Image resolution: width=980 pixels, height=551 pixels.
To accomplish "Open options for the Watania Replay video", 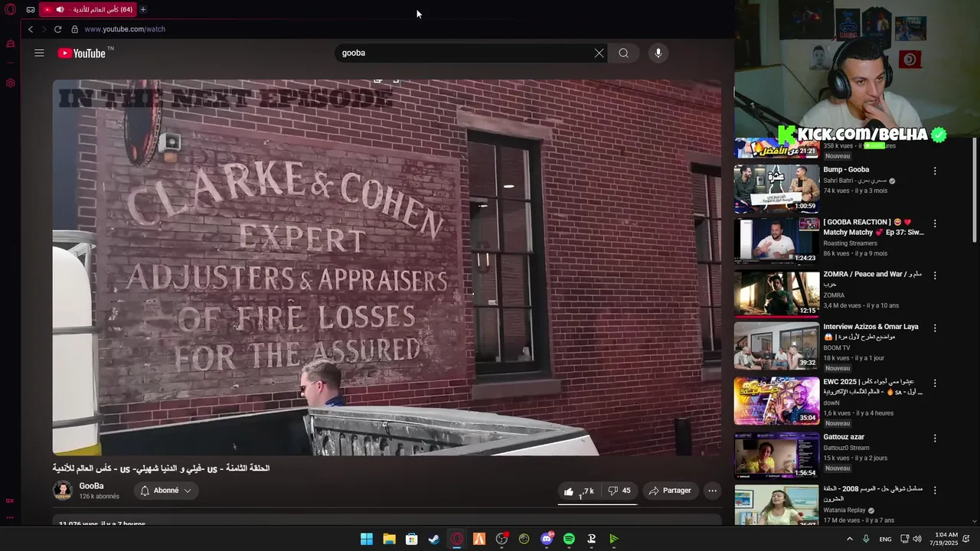I will point(935,491).
